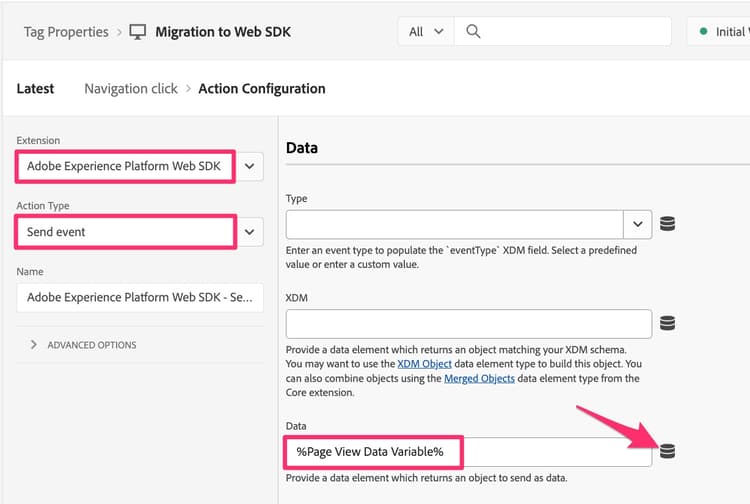Open the XDM Object link
The height and width of the screenshot is (504, 750).
click(424, 364)
